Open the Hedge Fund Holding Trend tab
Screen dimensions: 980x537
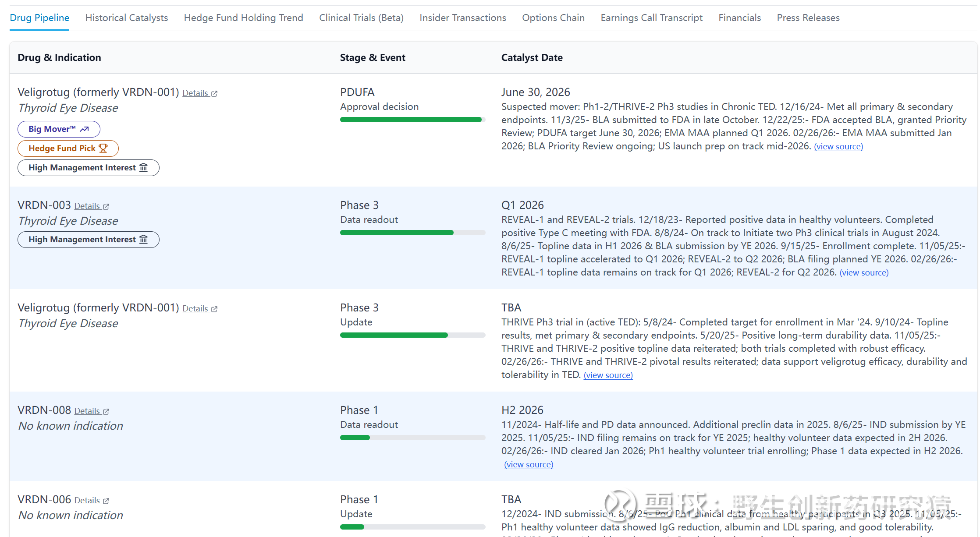(x=243, y=18)
